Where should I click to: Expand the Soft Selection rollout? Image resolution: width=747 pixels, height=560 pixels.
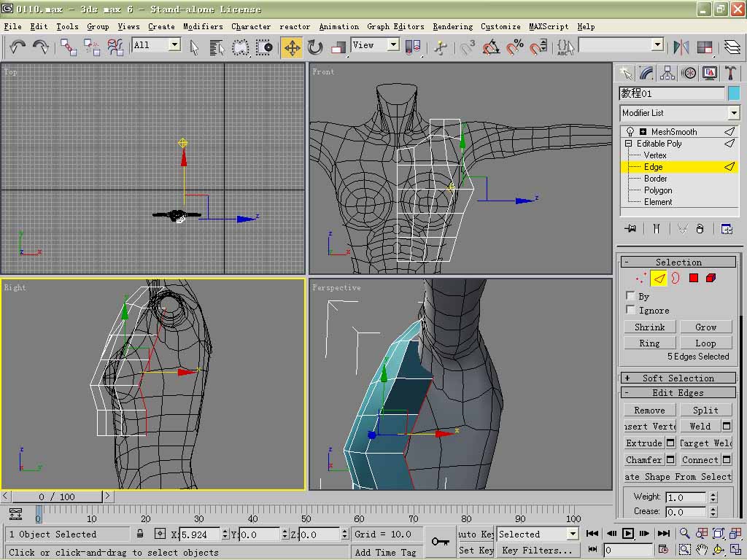(x=678, y=378)
